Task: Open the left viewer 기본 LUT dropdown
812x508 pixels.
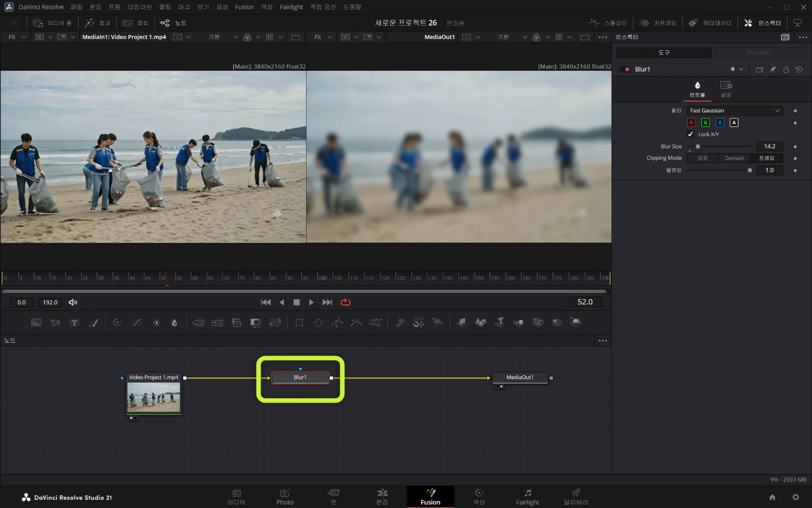Action: [x=223, y=37]
